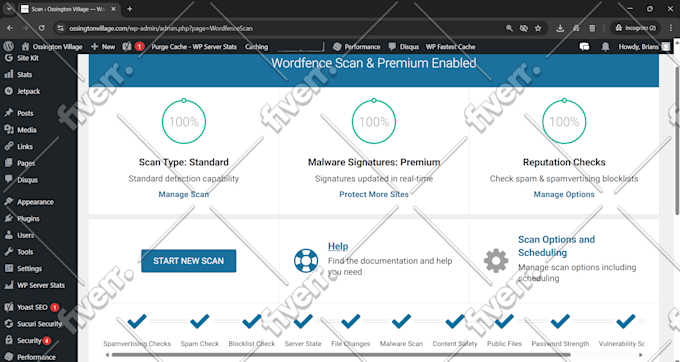The width and height of the screenshot is (680, 362).
Task: Click the scan stages horizontal scrollbar
Action: 341,355
